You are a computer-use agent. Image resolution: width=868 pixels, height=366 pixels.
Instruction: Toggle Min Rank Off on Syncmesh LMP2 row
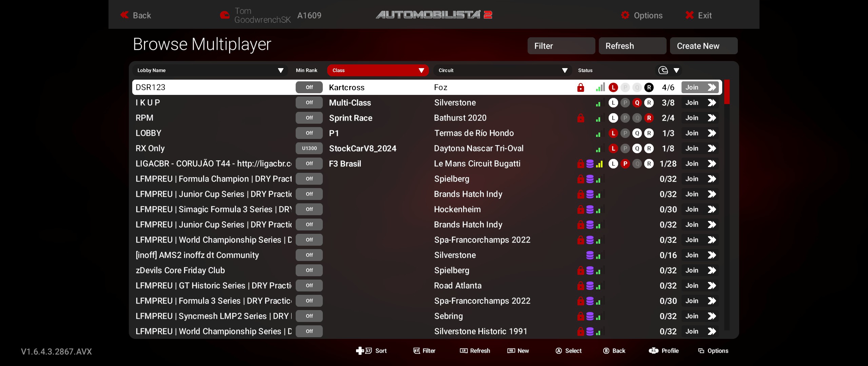click(x=309, y=316)
